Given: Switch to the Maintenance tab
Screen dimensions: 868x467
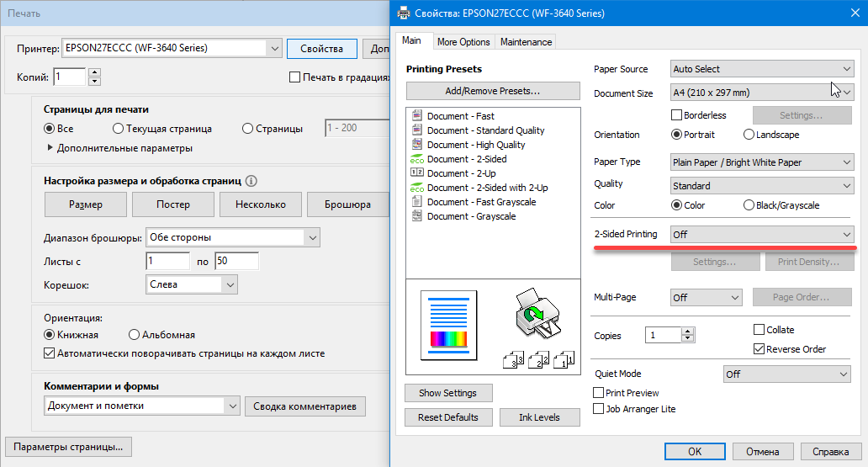Looking at the screenshot, I should click(x=526, y=42).
